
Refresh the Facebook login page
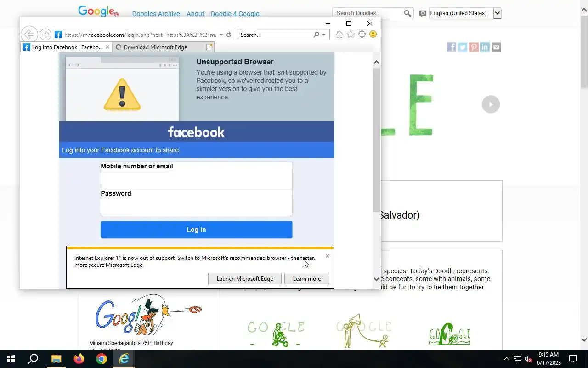coord(229,34)
